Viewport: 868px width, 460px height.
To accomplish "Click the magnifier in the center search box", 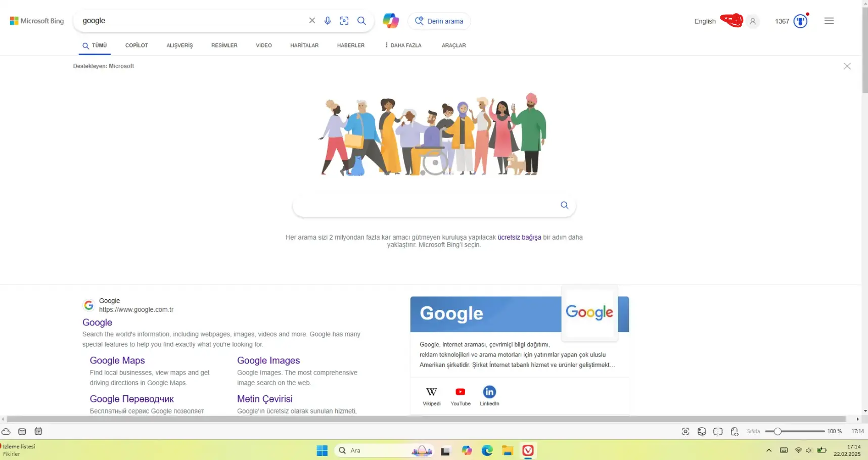I will click(x=564, y=205).
